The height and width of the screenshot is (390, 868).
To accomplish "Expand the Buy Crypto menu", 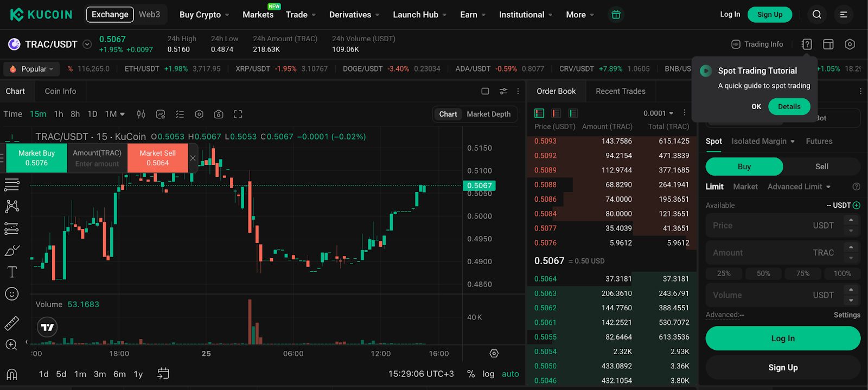I will point(205,15).
